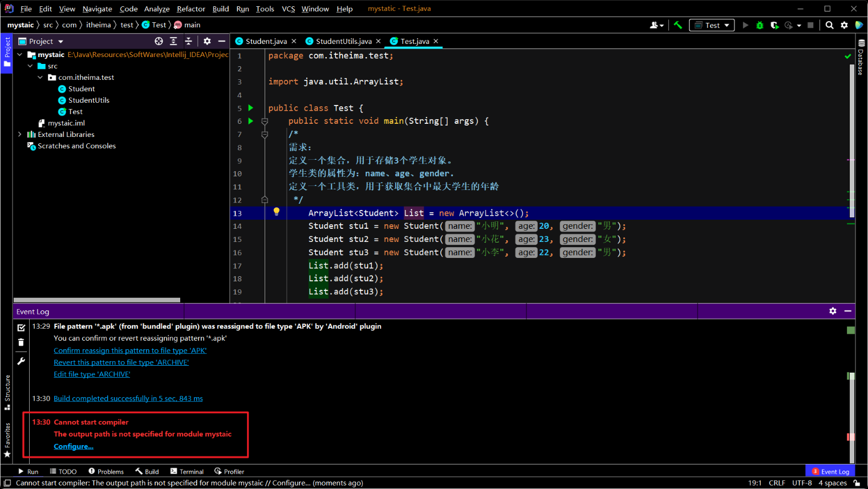
Task: Click Confirm reassign pattern to APK link
Action: 130,350
